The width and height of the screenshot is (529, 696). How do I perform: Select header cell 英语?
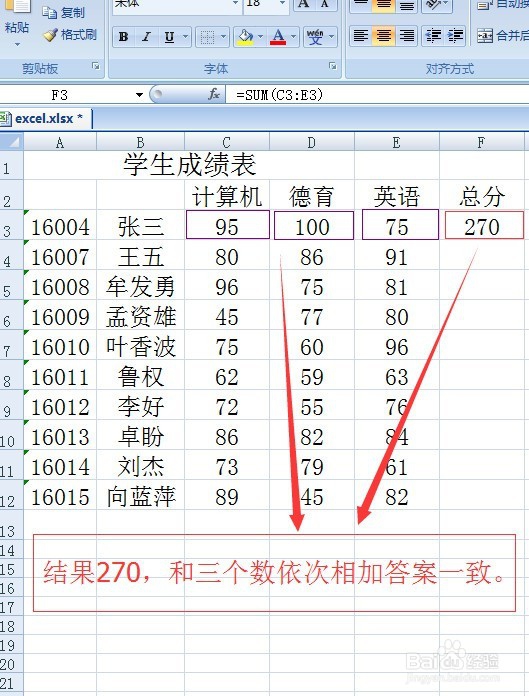click(397, 196)
